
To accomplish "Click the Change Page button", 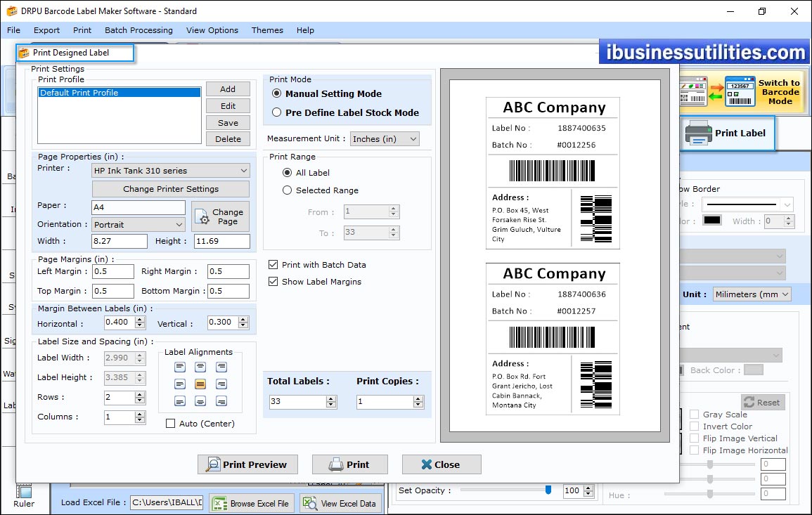I will click(x=221, y=216).
